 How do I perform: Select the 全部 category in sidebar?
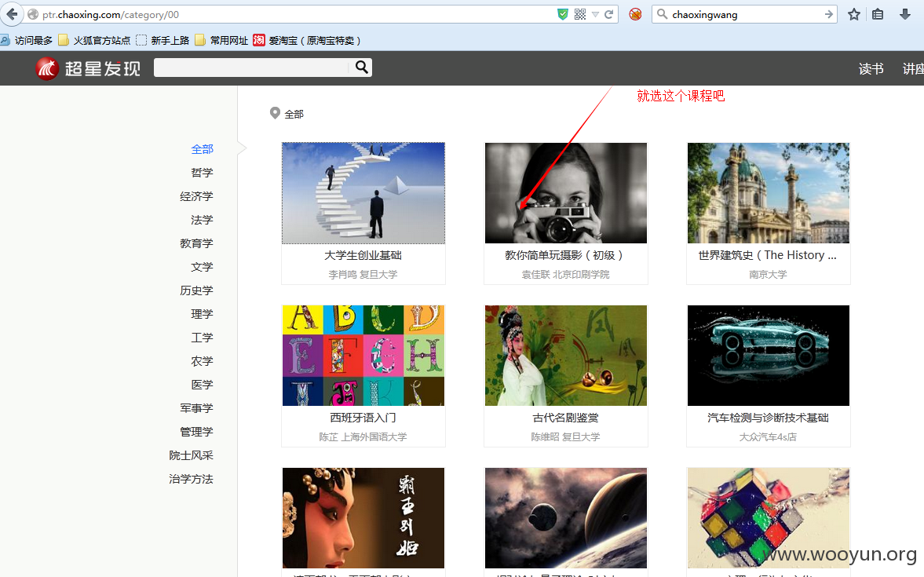tap(202, 149)
